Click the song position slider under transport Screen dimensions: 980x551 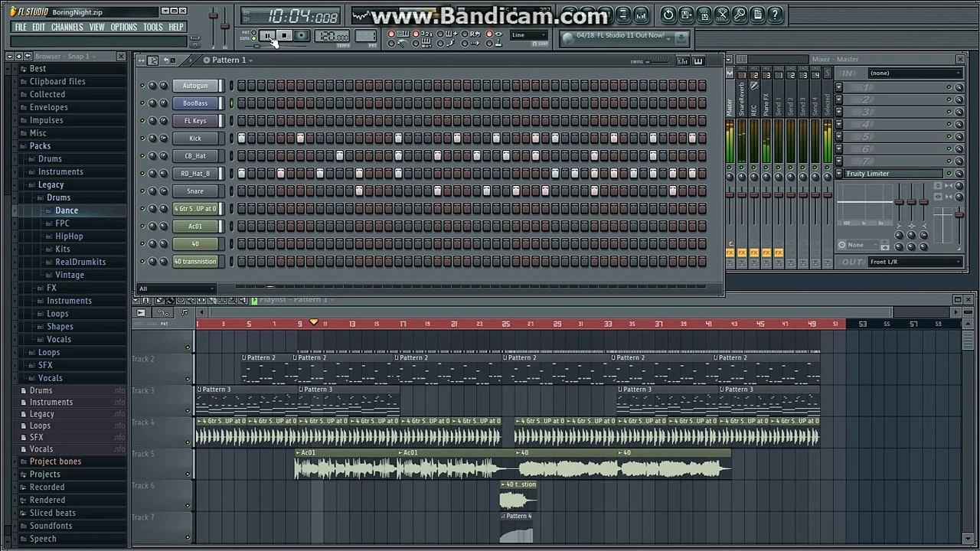[x=274, y=46]
